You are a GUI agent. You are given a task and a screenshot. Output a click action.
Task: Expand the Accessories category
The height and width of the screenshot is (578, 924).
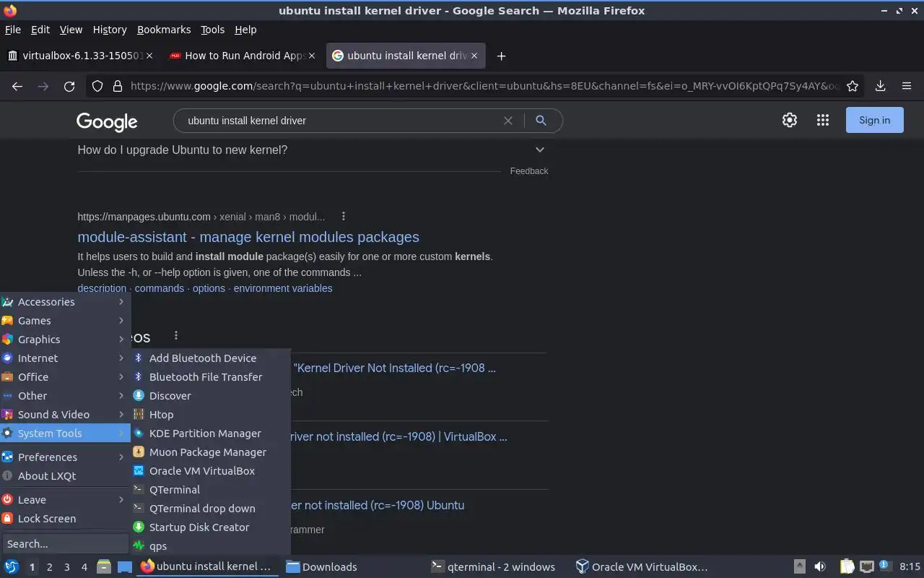pyautogui.click(x=65, y=302)
